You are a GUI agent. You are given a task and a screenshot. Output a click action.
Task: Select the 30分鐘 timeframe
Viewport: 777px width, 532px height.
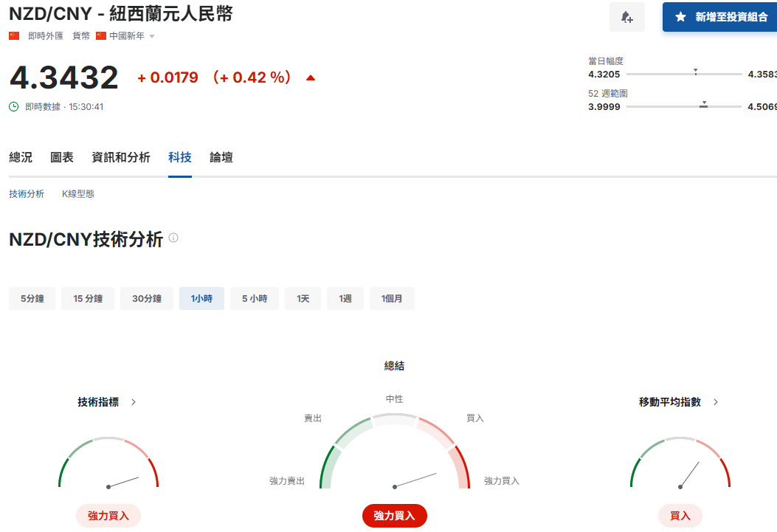147,299
